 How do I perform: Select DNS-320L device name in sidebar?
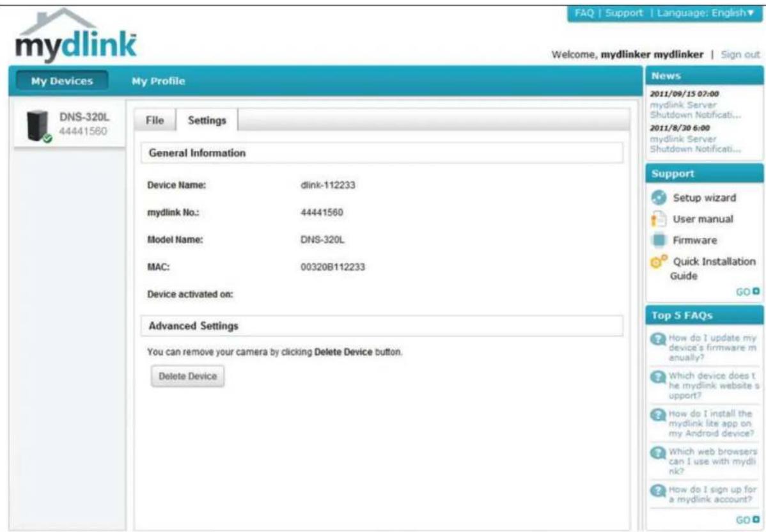coord(84,117)
